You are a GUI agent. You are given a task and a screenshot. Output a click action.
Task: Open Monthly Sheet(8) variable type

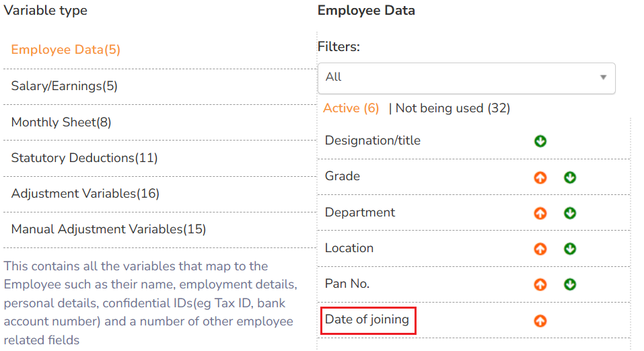[61, 122]
